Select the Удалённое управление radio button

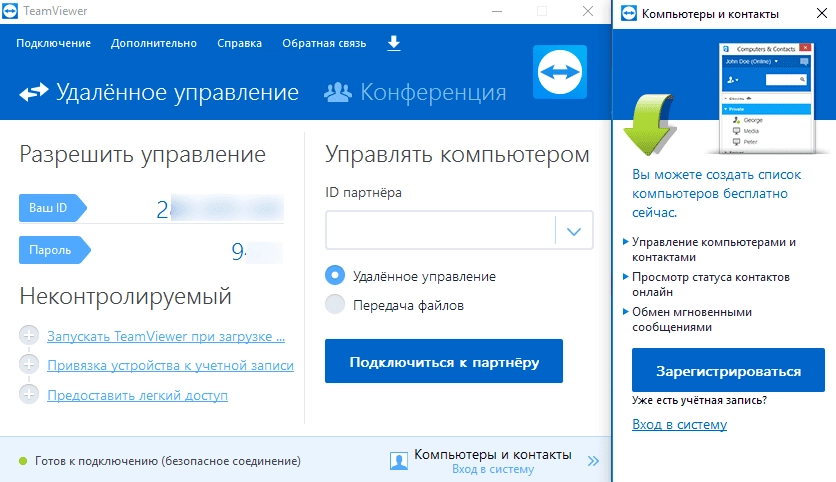click(335, 276)
